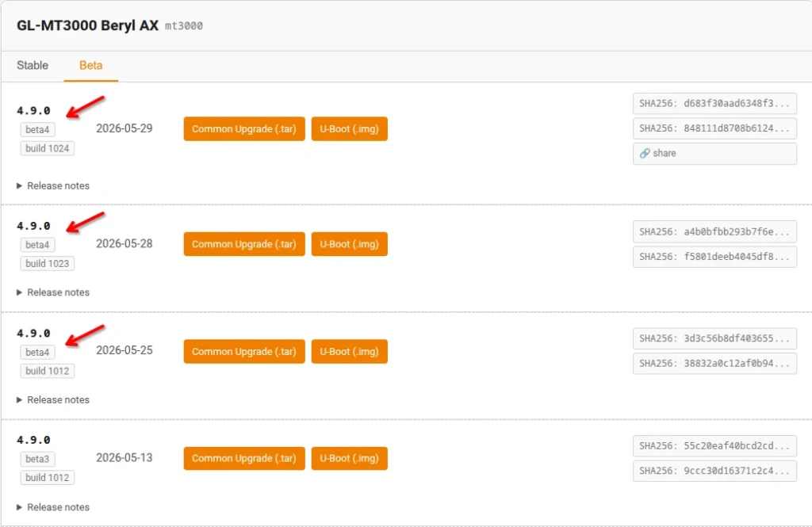The image size is (812, 527).
Task: Click the beta4 badge above build 1024
Action: [37, 130]
